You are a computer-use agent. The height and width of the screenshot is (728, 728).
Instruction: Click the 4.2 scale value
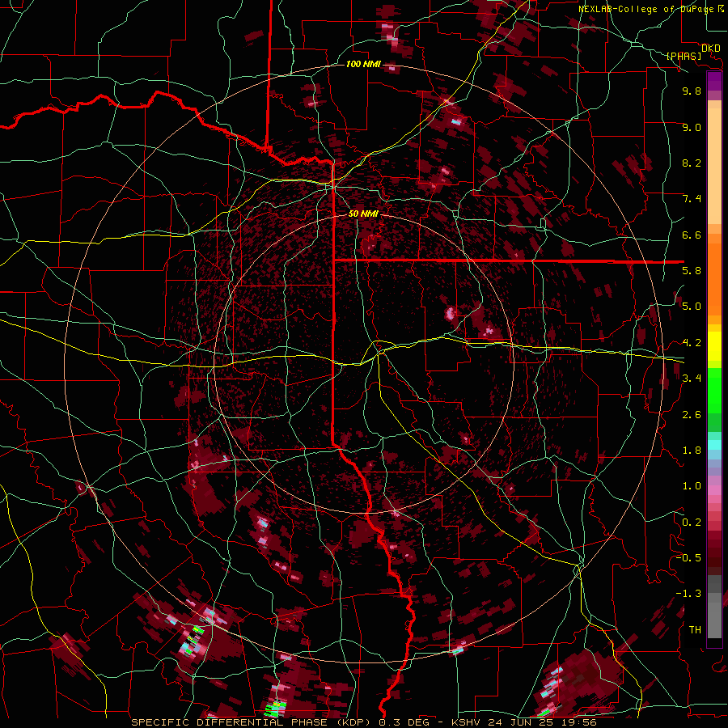click(x=692, y=343)
